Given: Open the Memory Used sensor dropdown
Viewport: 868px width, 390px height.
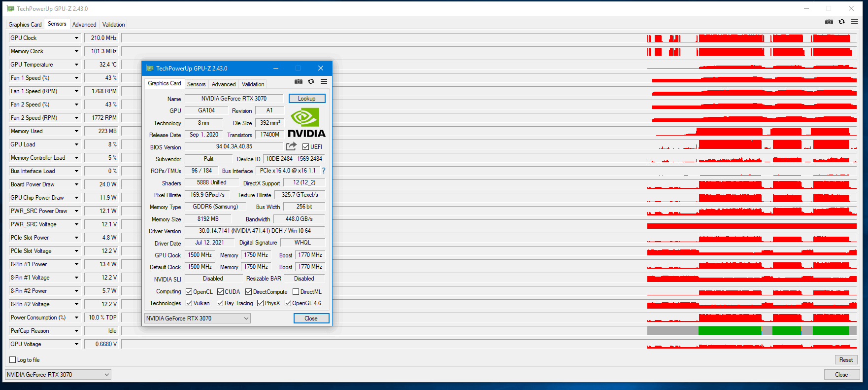Looking at the screenshot, I should pos(76,131).
